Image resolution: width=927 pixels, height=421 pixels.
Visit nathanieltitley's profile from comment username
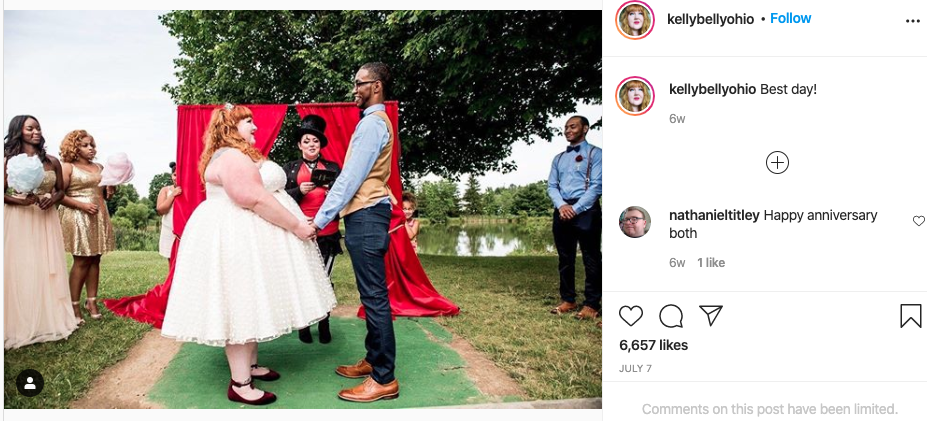point(714,215)
